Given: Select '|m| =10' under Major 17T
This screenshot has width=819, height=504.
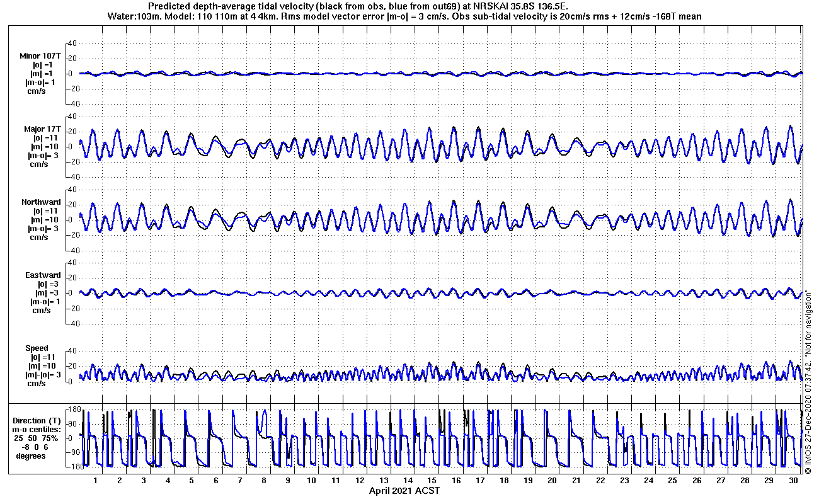Looking at the screenshot, I should (x=45, y=147).
